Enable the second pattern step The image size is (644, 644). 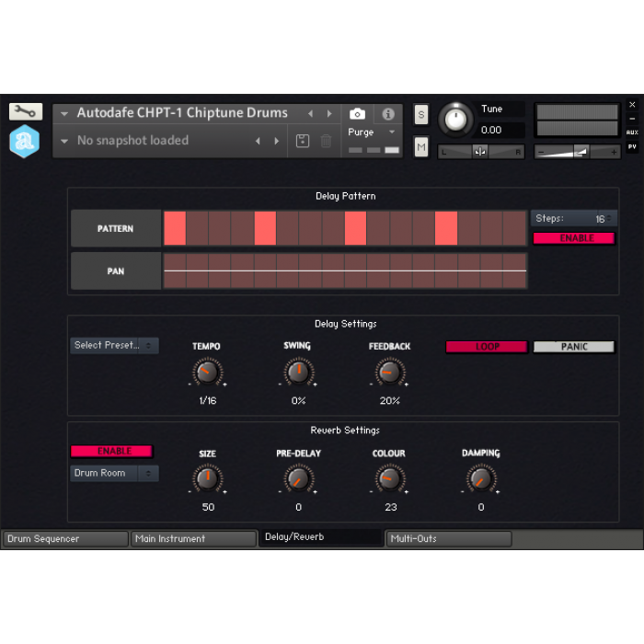198,228
